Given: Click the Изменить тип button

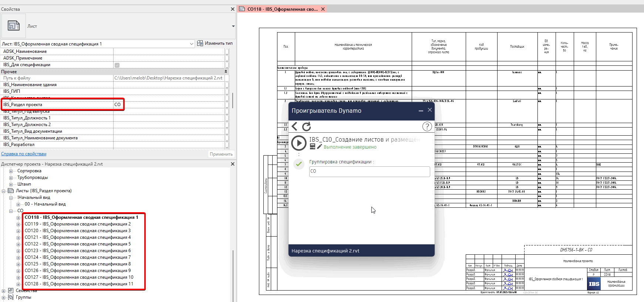Looking at the screenshot, I should point(215,43).
